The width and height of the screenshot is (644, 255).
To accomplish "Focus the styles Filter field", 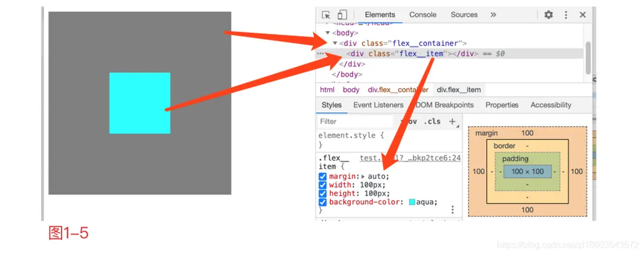I will [x=355, y=121].
